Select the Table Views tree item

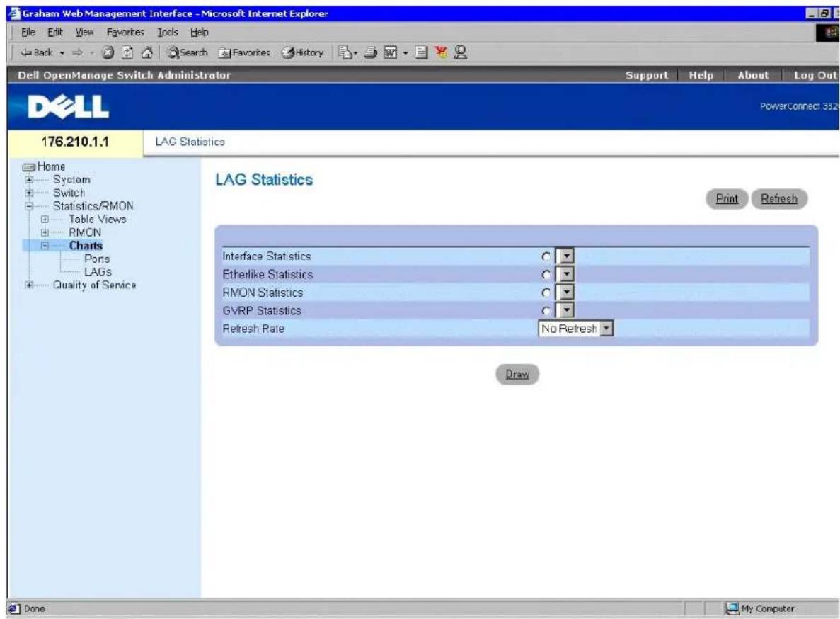97,219
